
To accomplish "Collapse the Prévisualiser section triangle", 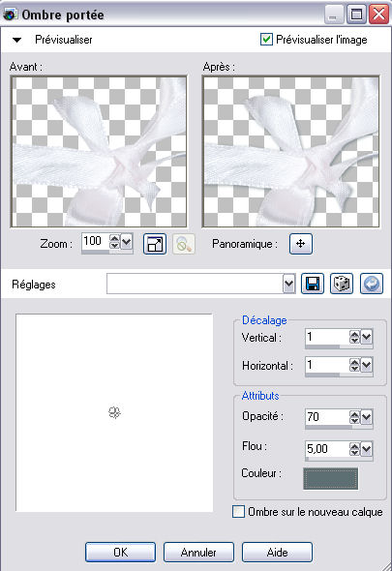I will pos(16,40).
